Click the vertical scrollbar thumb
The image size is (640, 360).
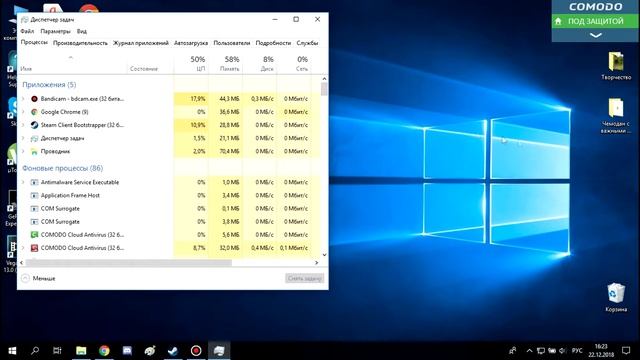pyautogui.click(x=324, y=89)
